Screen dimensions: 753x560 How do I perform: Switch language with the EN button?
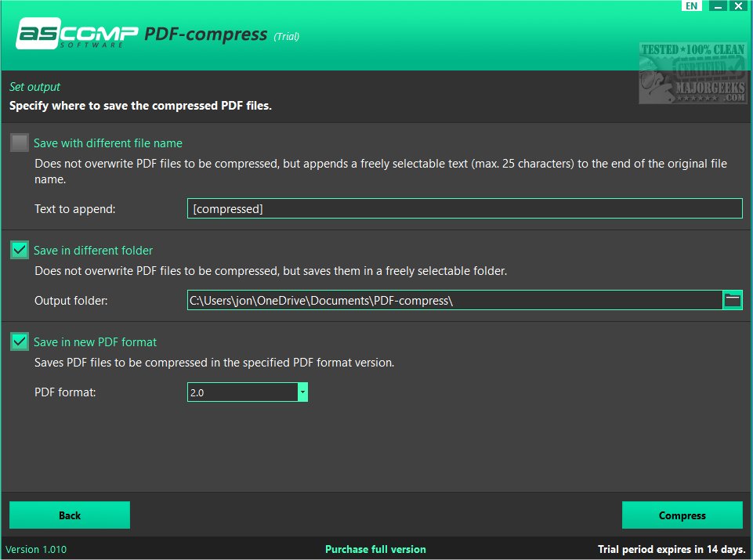(x=692, y=5)
